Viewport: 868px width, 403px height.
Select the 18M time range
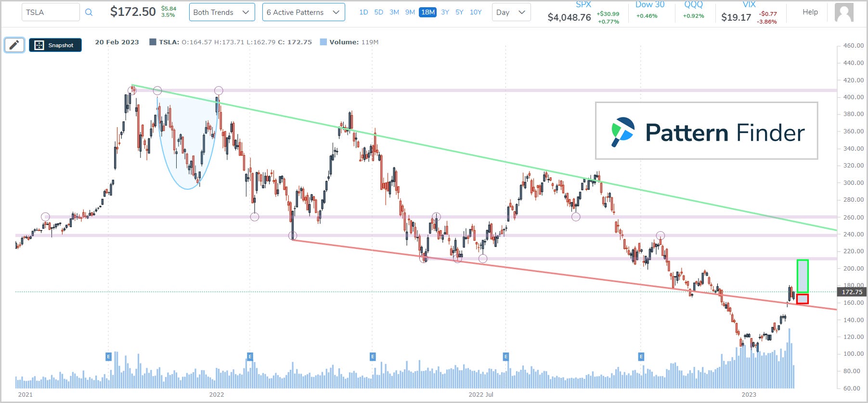pos(428,12)
